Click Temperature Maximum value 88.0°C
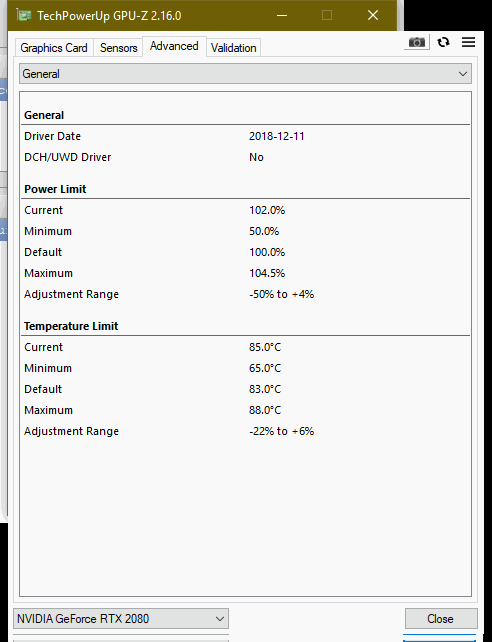 265,410
